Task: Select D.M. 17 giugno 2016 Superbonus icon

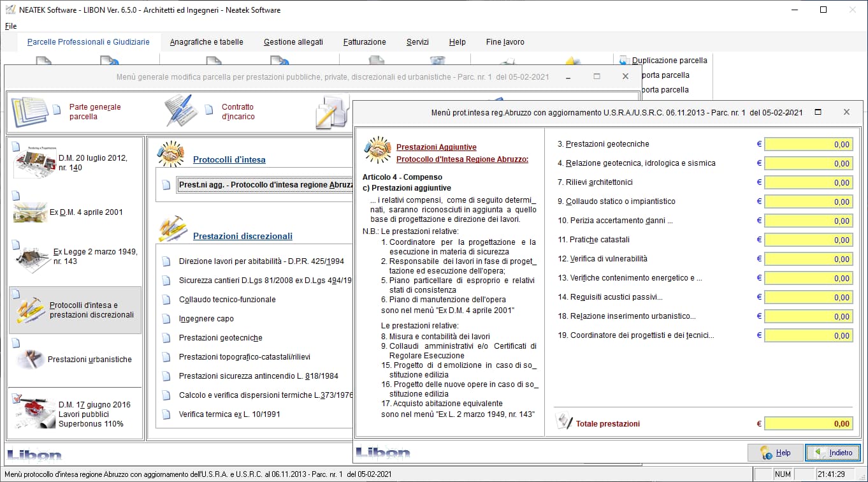Action: [x=34, y=413]
